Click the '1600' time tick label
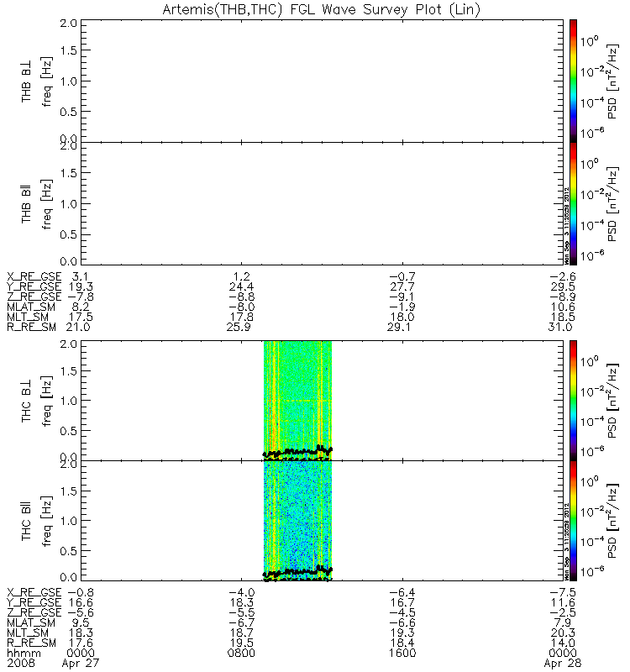Viewport: 630px width, 672px height. click(402, 654)
